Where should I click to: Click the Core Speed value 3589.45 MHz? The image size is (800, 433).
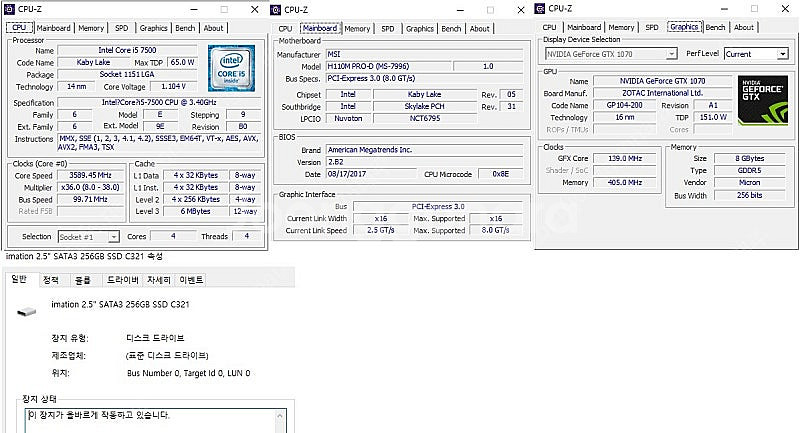90,175
